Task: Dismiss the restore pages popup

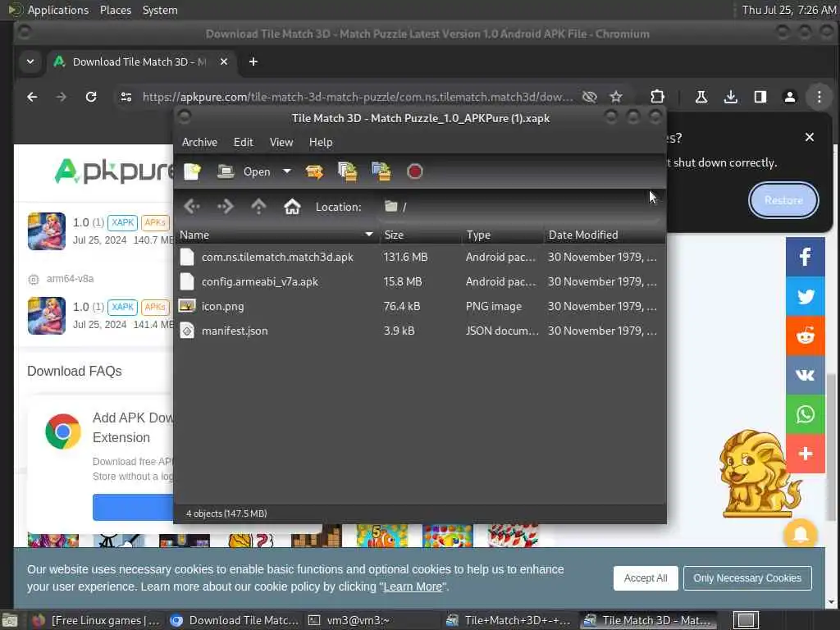Action: click(x=810, y=137)
